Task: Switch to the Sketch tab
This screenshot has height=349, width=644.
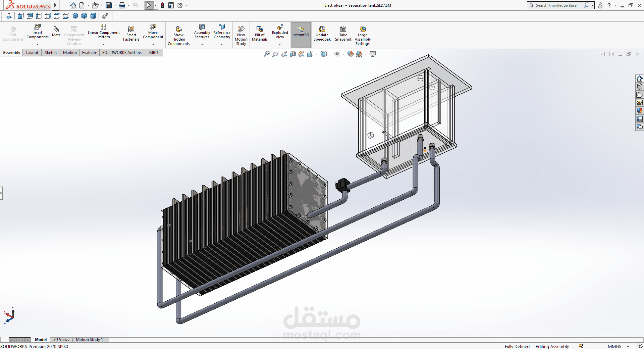Action: [x=51, y=53]
